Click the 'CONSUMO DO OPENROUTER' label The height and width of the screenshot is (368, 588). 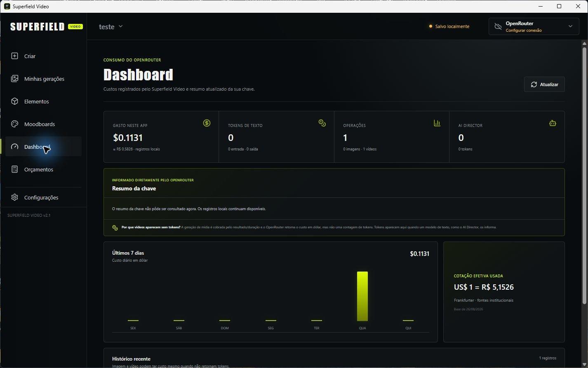tap(132, 60)
